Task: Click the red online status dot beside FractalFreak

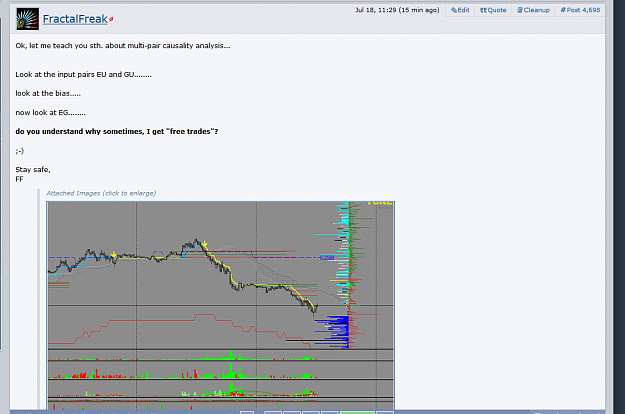Action: point(111,19)
